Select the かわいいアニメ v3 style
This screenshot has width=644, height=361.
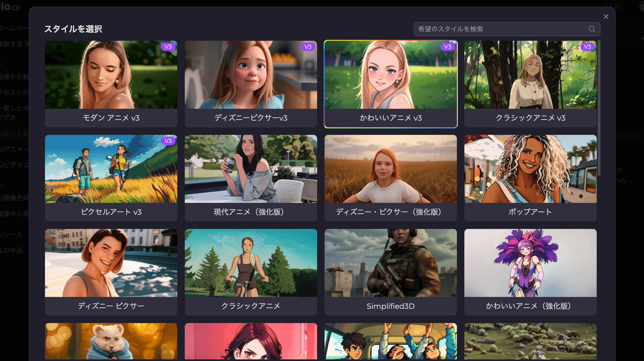coord(391,84)
